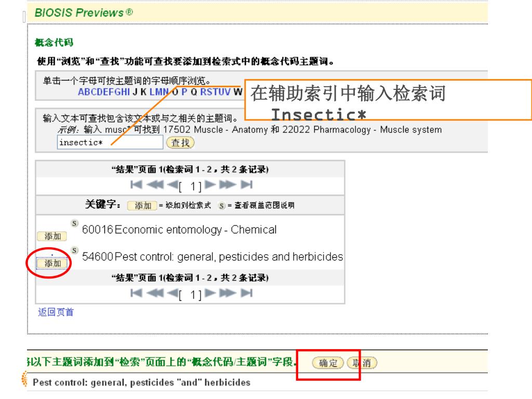Browse headings starting with letter E
Viewport: 532px width, 399px height.
[x=106, y=92]
